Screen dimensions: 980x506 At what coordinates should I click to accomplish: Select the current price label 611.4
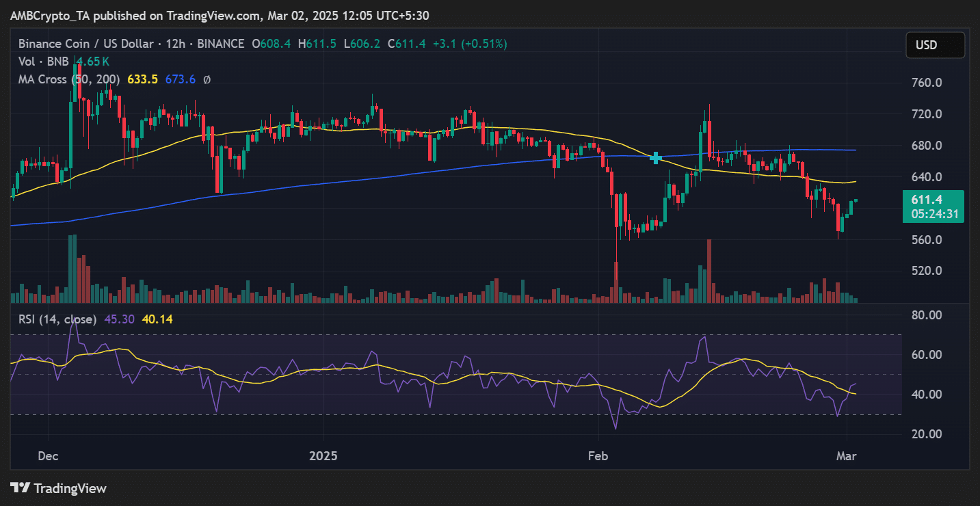click(927, 200)
